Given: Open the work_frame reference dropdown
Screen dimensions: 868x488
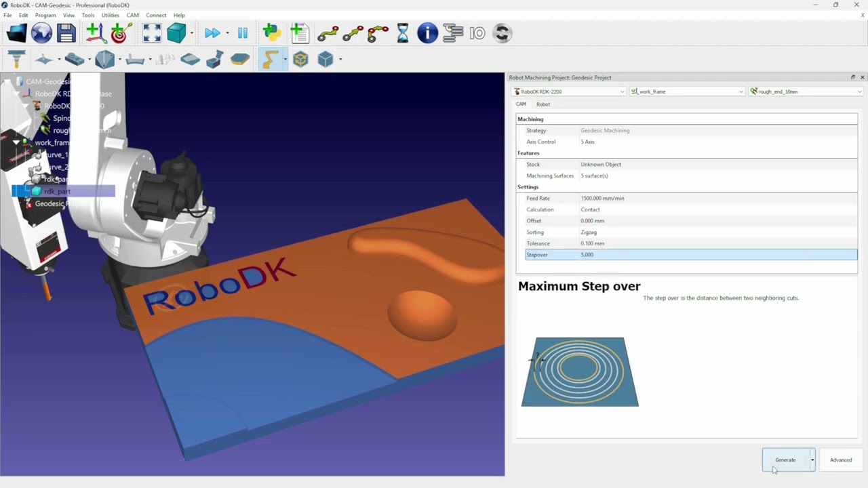Looking at the screenshot, I should pos(687,91).
